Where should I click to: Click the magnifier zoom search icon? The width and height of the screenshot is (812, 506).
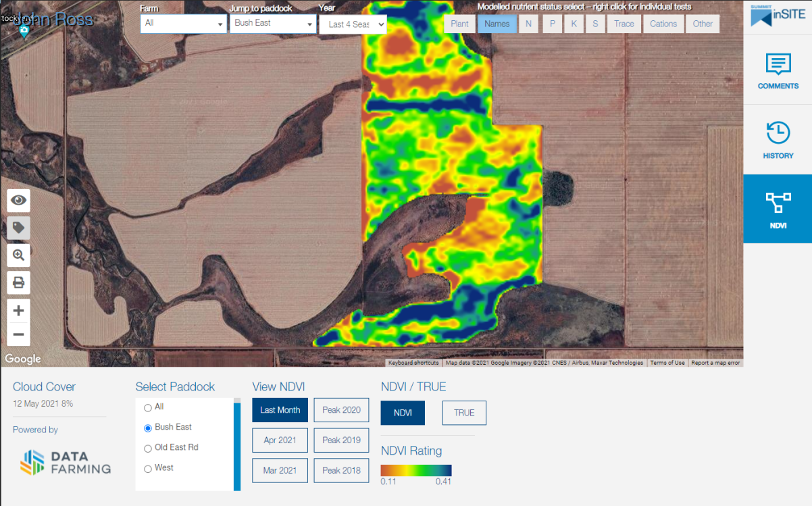pyautogui.click(x=19, y=255)
